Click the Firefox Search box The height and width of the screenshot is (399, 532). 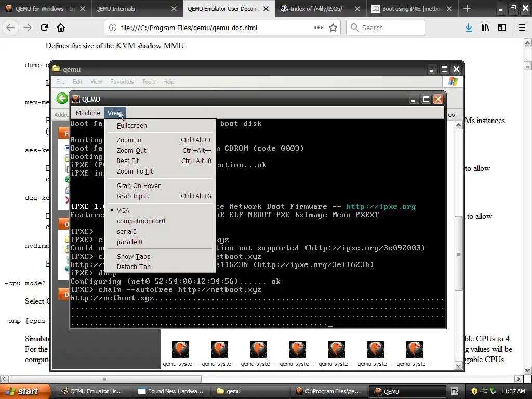click(x=385, y=28)
